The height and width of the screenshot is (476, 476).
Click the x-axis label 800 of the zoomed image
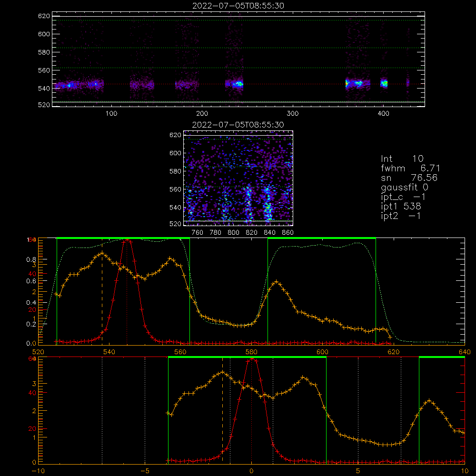(x=233, y=233)
